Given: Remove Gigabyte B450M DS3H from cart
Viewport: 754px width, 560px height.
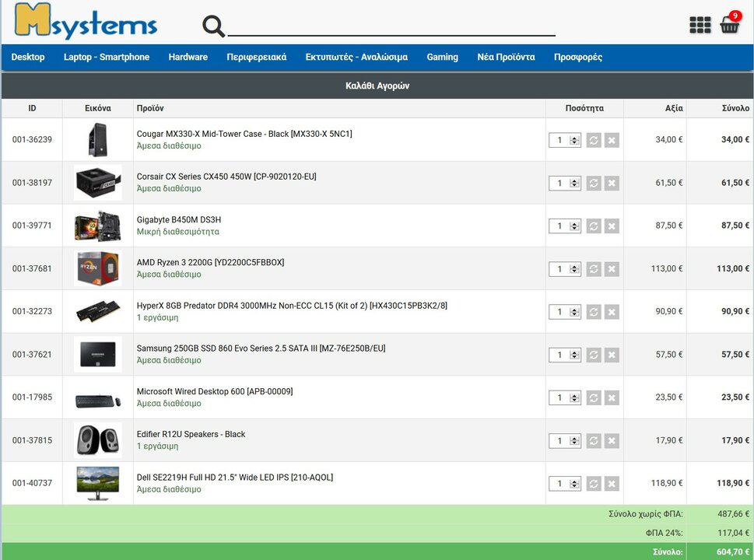Looking at the screenshot, I should pyautogui.click(x=612, y=226).
